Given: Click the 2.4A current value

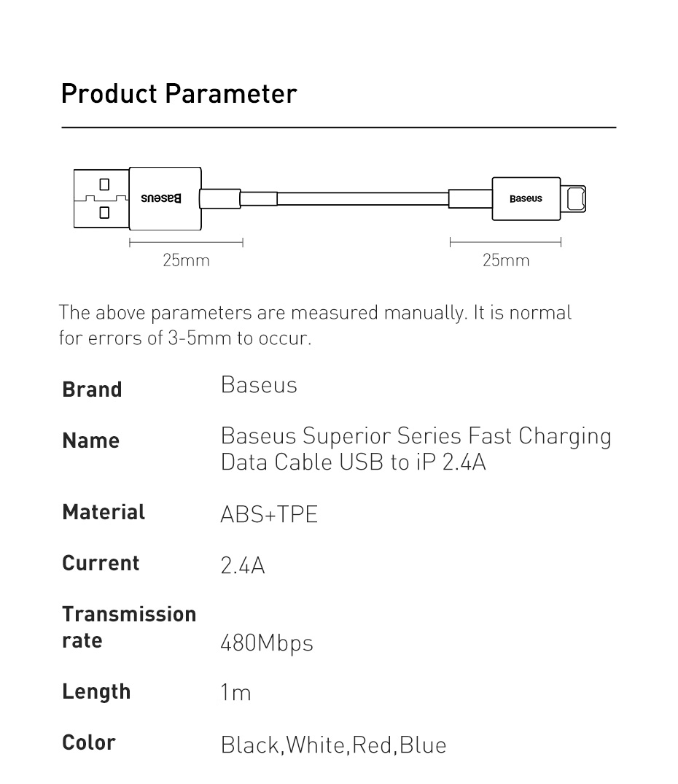Looking at the screenshot, I should click(x=242, y=565).
